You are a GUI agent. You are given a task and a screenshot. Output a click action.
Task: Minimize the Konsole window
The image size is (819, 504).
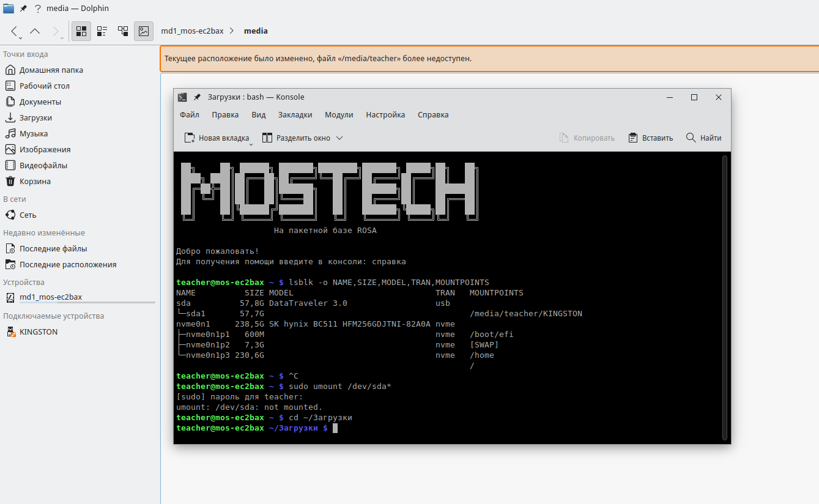[x=670, y=97]
